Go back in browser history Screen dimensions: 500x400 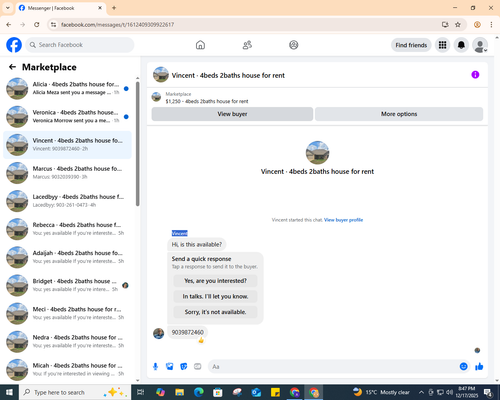coord(9,25)
